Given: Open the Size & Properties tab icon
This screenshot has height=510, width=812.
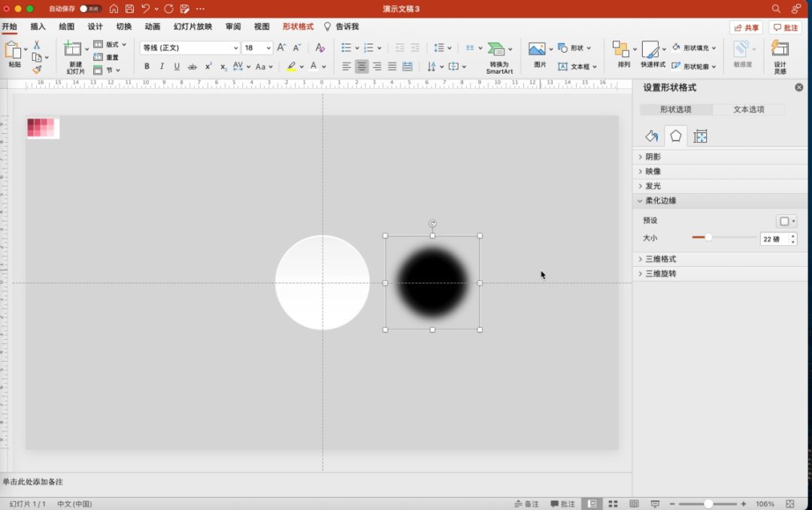Looking at the screenshot, I should [x=700, y=136].
